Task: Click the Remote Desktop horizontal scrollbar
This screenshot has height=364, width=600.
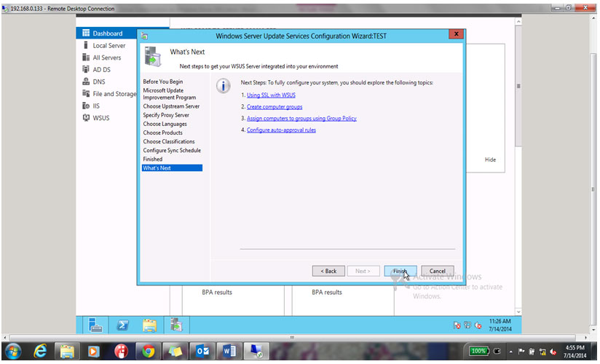Action: pyautogui.click(x=292, y=338)
